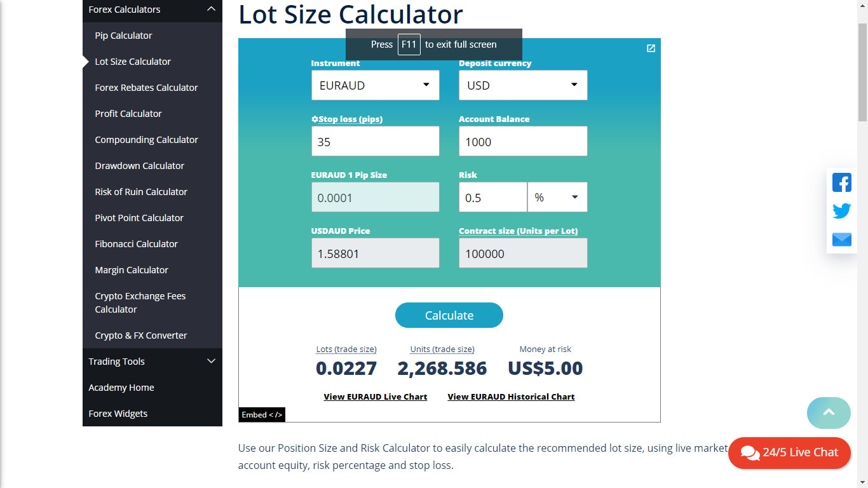Open the 24/5 Live Chat bubble
Image resolution: width=868 pixels, height=488 pixels.
789,452
